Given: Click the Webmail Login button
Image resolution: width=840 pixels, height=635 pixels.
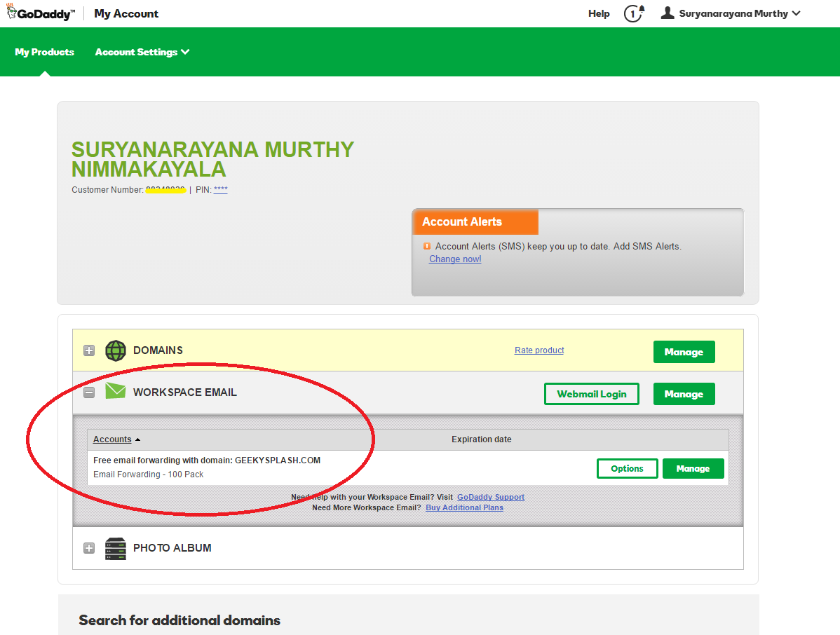Looking at the screenshot, I should click(x=591, y=394).
